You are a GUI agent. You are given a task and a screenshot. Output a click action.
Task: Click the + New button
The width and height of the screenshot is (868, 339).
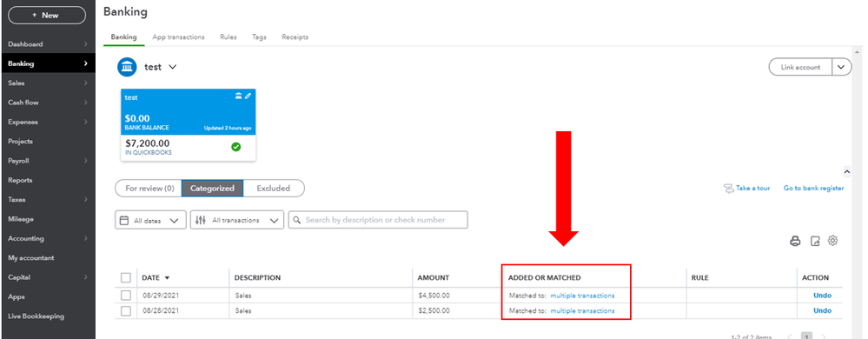pyautogui.click(x=47, y=16)
